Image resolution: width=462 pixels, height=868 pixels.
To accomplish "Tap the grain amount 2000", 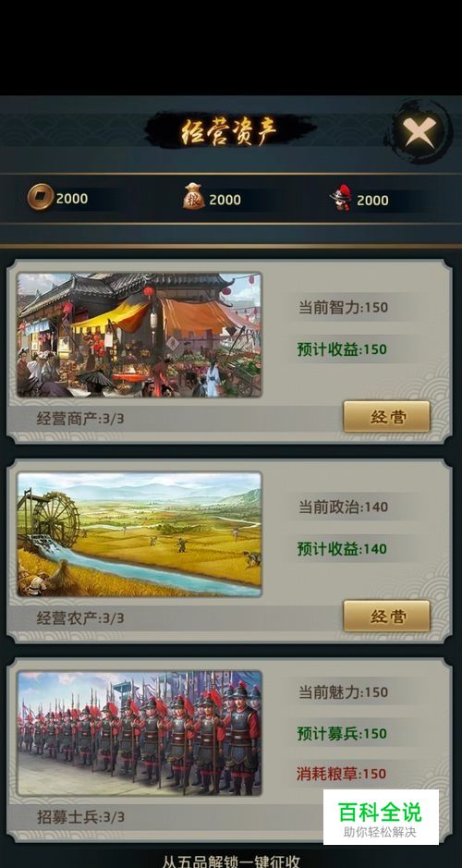I will click(225, 200).
